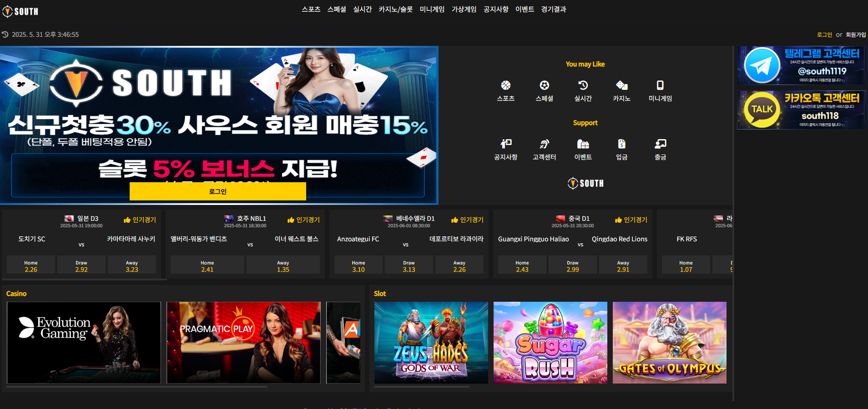This screenshot has height=409, width=868.
Task: Open 스포츠 in the top menu
Action: 311,9
